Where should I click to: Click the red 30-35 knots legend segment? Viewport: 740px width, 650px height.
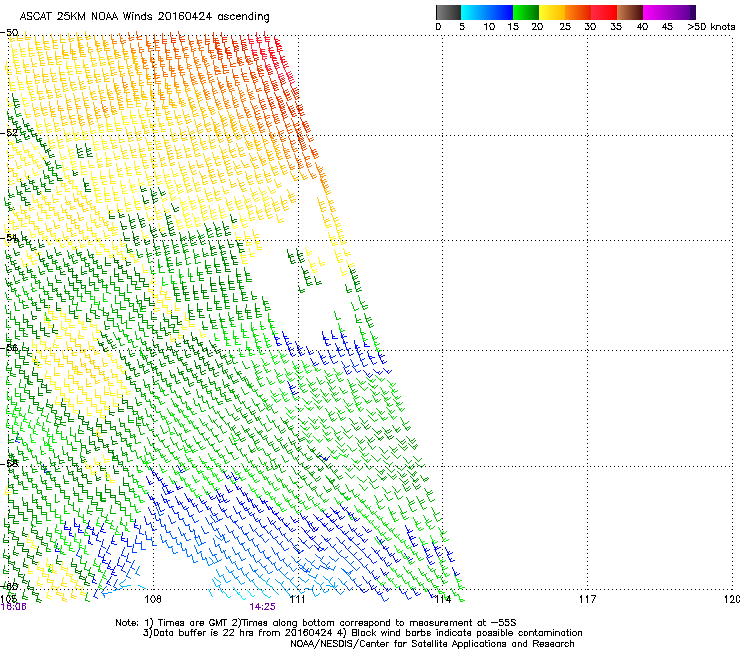[x=604, y=12]
